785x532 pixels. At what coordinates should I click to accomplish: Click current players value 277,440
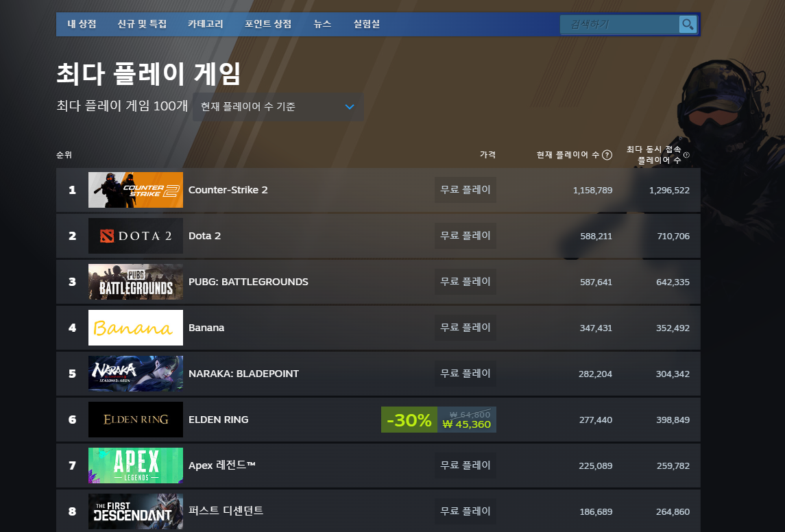596,420
